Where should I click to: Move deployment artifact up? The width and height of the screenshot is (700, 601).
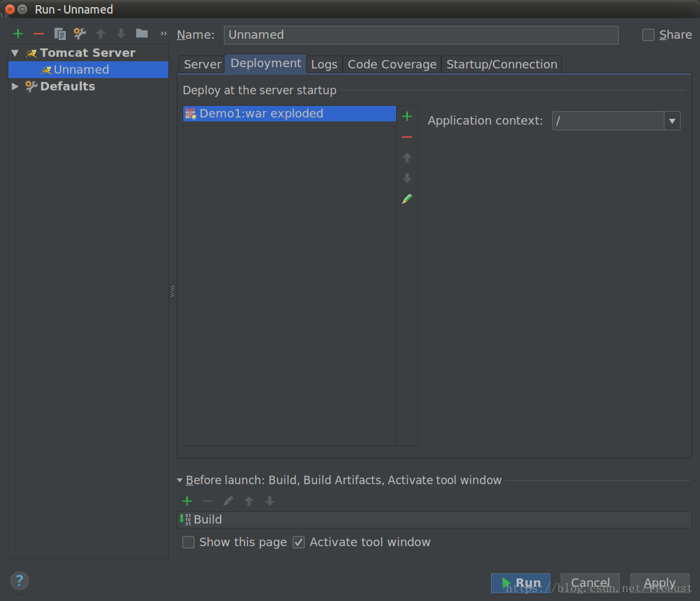407,158
